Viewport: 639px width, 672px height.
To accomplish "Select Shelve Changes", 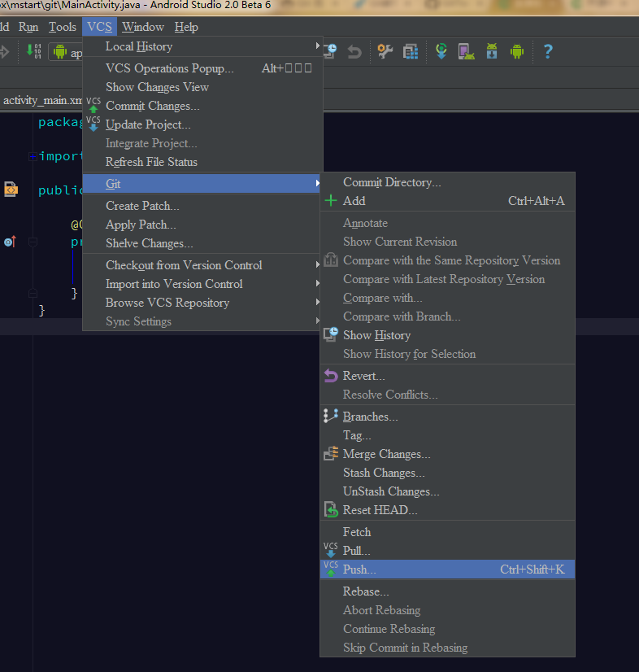I will (202, 243).
